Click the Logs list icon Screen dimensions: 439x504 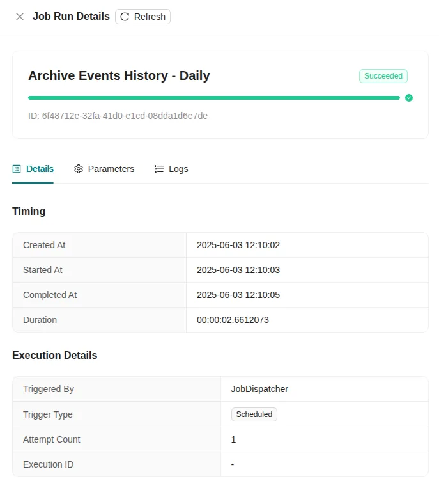tap(159, 169)
